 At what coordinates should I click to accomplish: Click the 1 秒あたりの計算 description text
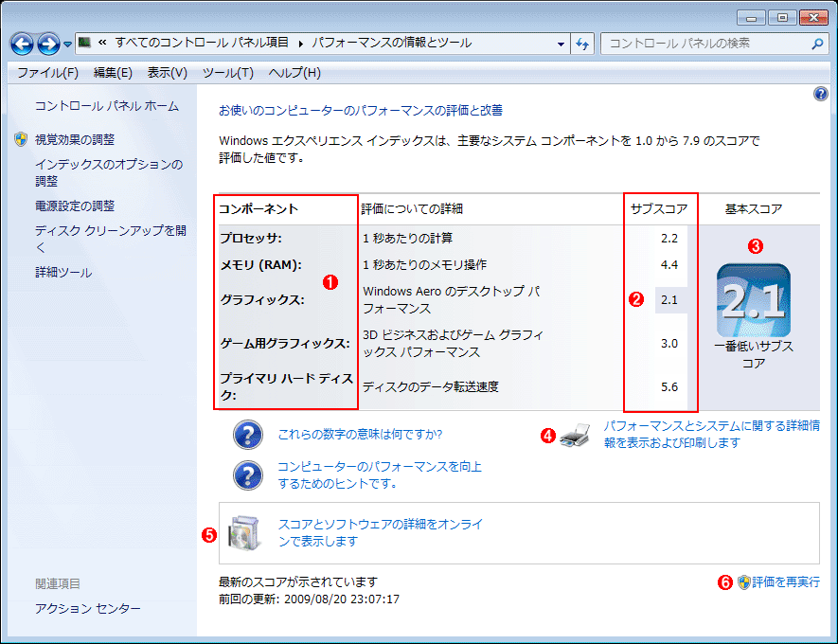(x=408, y=239)
